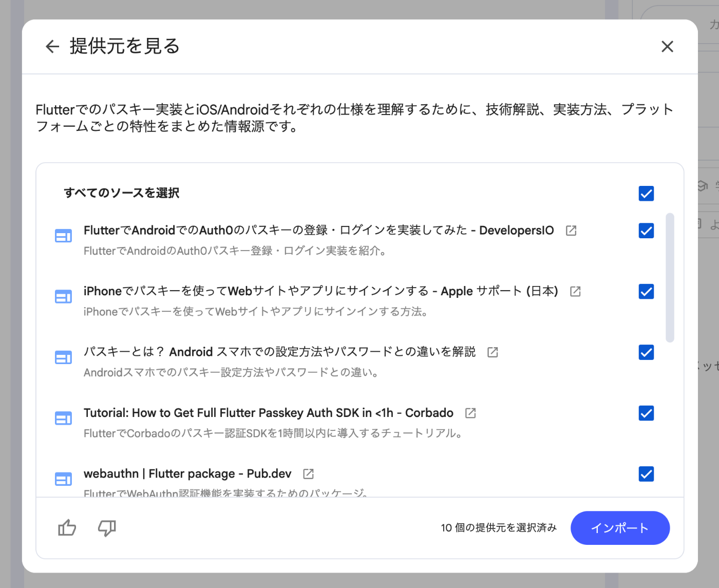Click the summary paragraph about Flutterでのパスキー実装
Image resolution: width=719 pixels, height=588 pixels.
354,118
